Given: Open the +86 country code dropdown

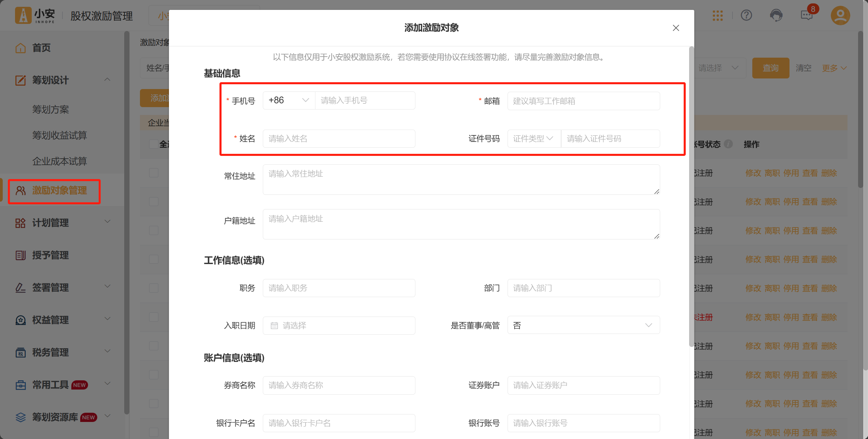Looking at the screenshot, I should pos(289,100).
